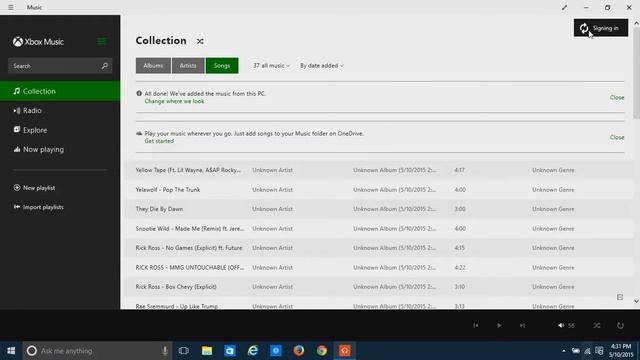Click the full screen arrows icon in title bar

tap(564, 7)
